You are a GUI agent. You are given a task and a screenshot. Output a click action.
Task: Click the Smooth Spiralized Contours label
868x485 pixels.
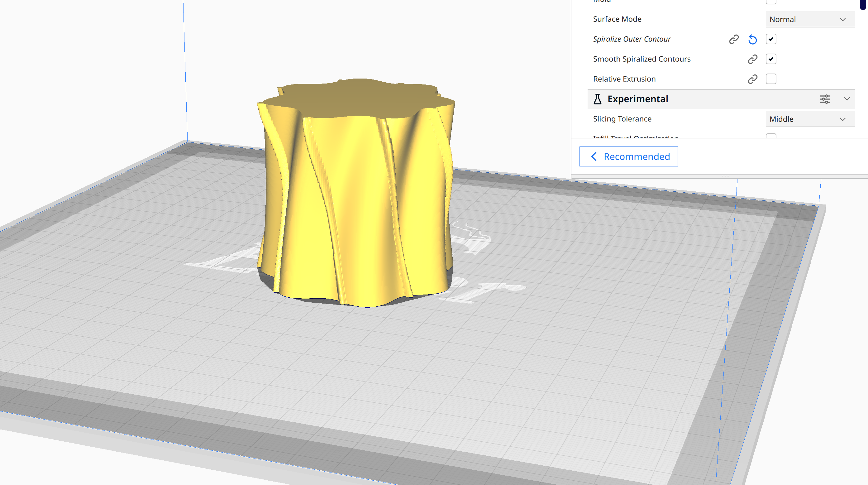pos(641,59)
